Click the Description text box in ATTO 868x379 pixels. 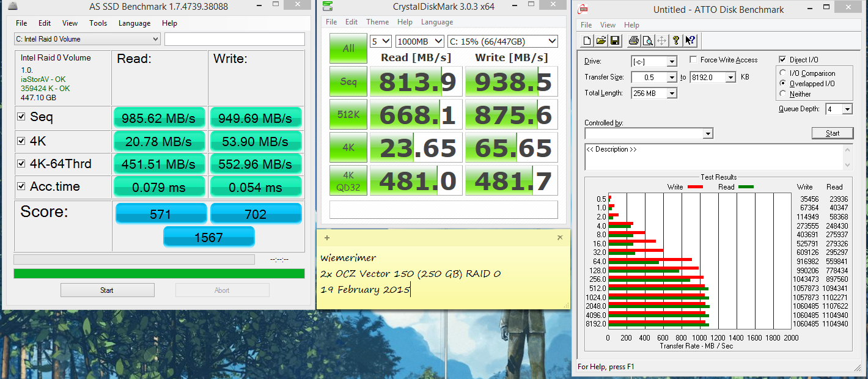coord(713,157)
